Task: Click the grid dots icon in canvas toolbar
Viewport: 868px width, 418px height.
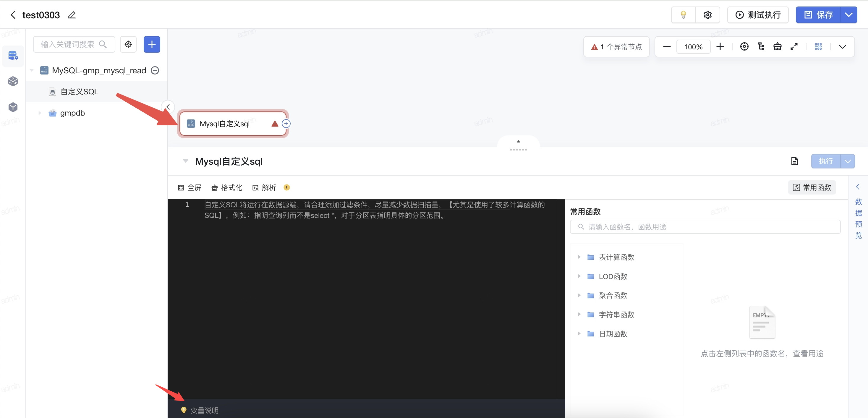Action: tap(818, 47)
